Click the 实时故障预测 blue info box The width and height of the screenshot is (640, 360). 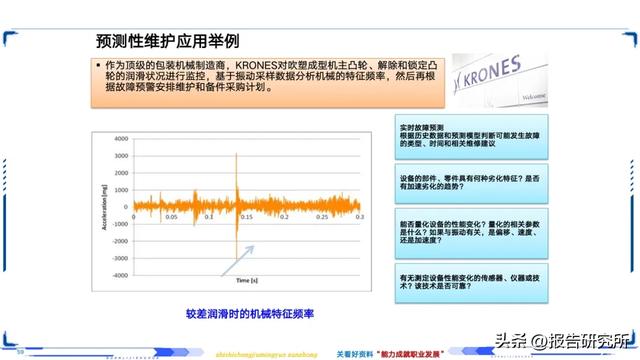(x=471, y=137)
